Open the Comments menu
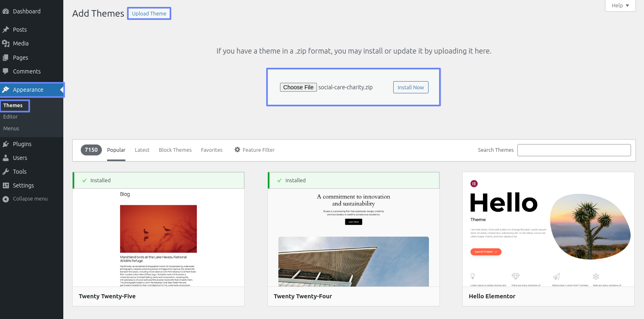This screenshot has width=644, height=319. pyautogui.click(x=32, y=71)
